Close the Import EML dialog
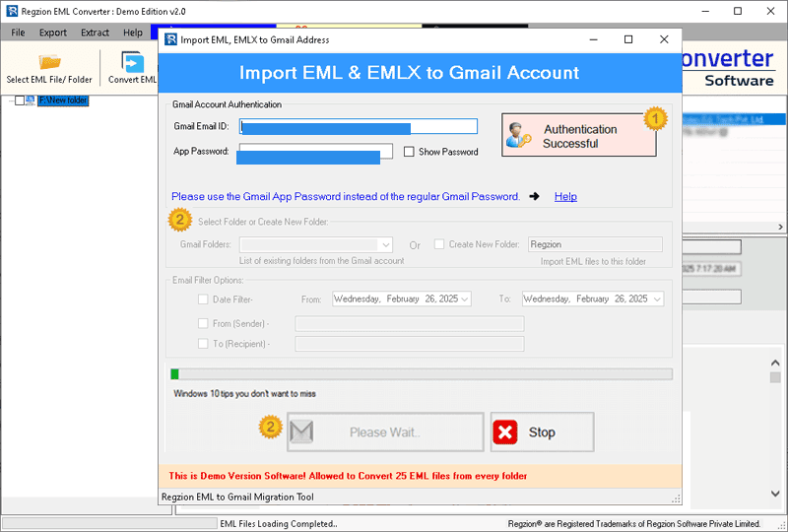This screenshot has height=532, width=788. tap(664, 39)
